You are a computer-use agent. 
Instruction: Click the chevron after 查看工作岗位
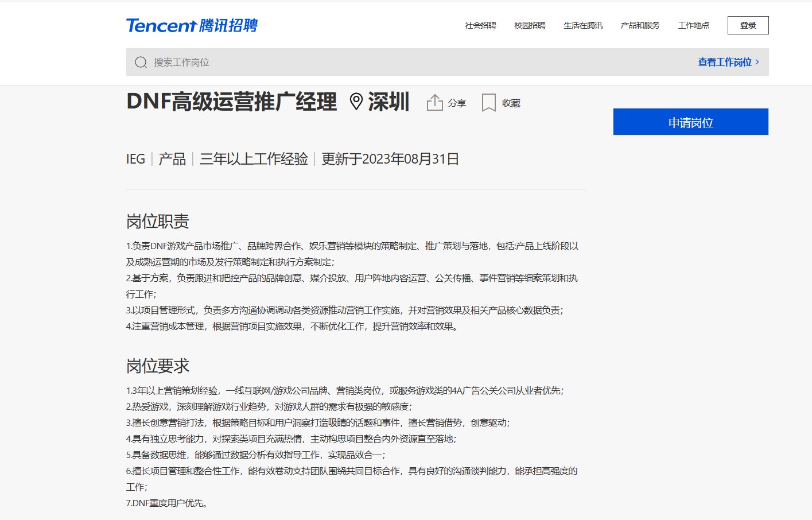[757, 62]
